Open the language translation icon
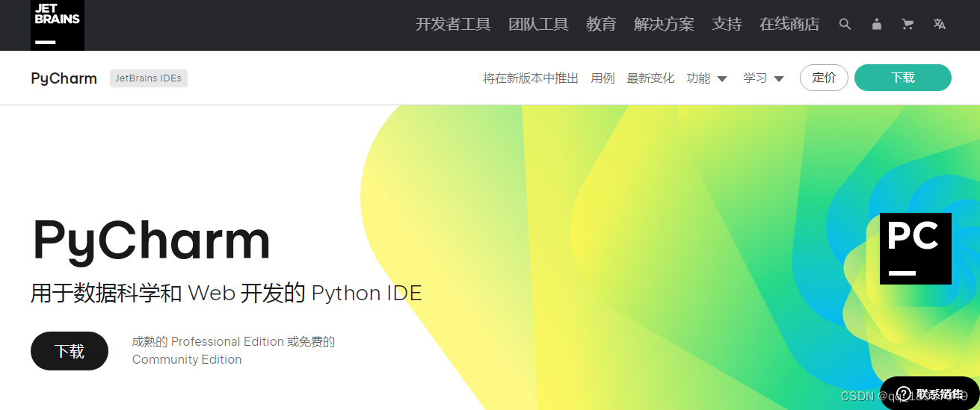 click(940, 24)
